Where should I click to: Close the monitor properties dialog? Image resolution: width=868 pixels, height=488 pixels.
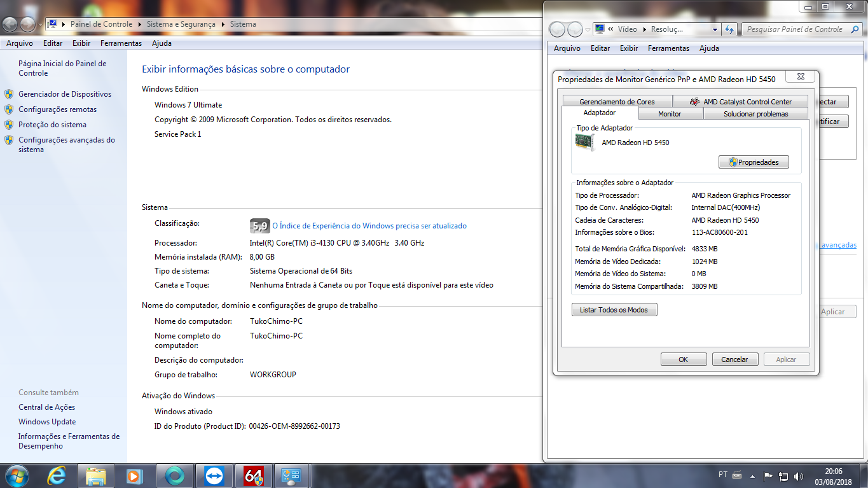click(x=800, y=76)
